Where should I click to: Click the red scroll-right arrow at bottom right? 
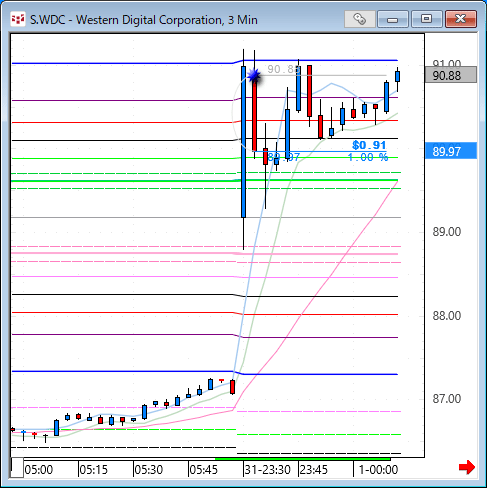click(467, 467)
